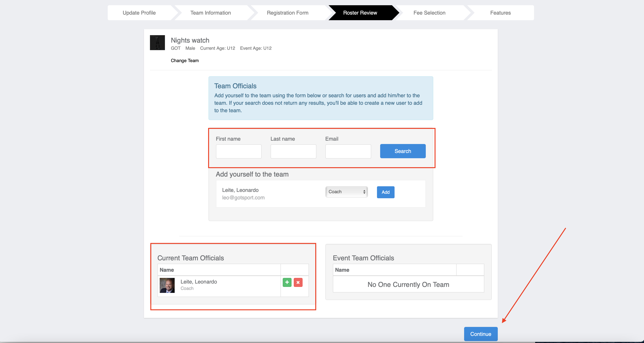Screen dimensions: 644x343
Task: Select the Nights watch team name
Action: [190, 40]
